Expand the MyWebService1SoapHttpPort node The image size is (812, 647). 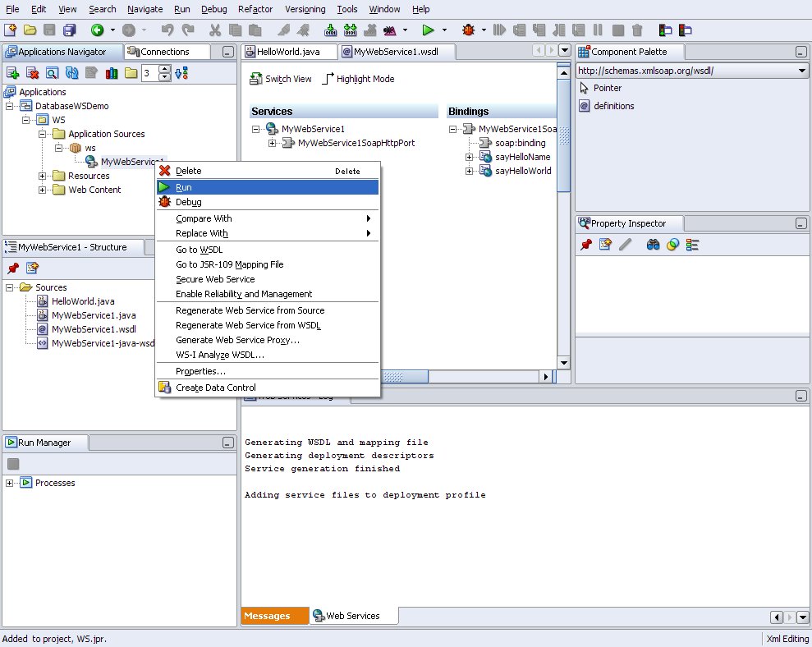click(x=272, y=143)
